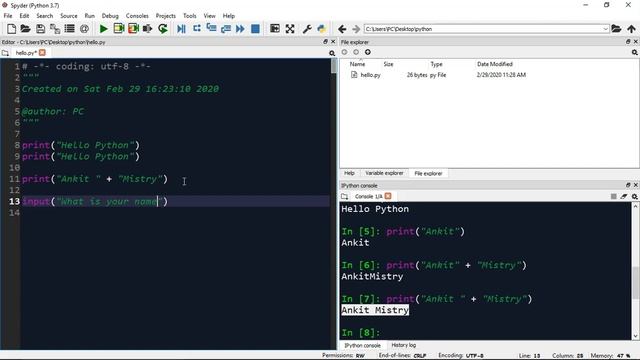Open IPython console options gear icon
This screenshot has width=640, height=360.
pos(635,196)
